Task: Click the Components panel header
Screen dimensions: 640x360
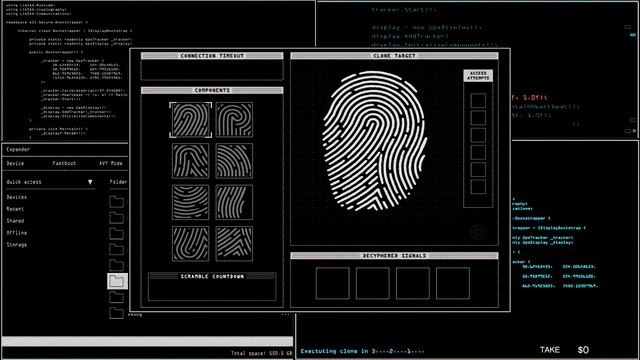Action: pyautogui.click(x=212, y=90)
